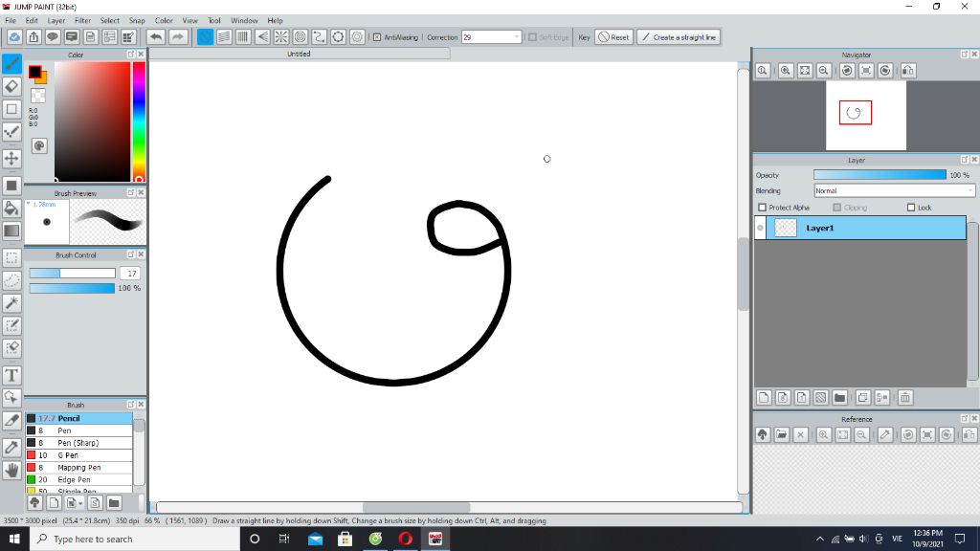Select the Edge Pen brush
Viewport: 980px width, 551px height.
[x=78, y=480]
